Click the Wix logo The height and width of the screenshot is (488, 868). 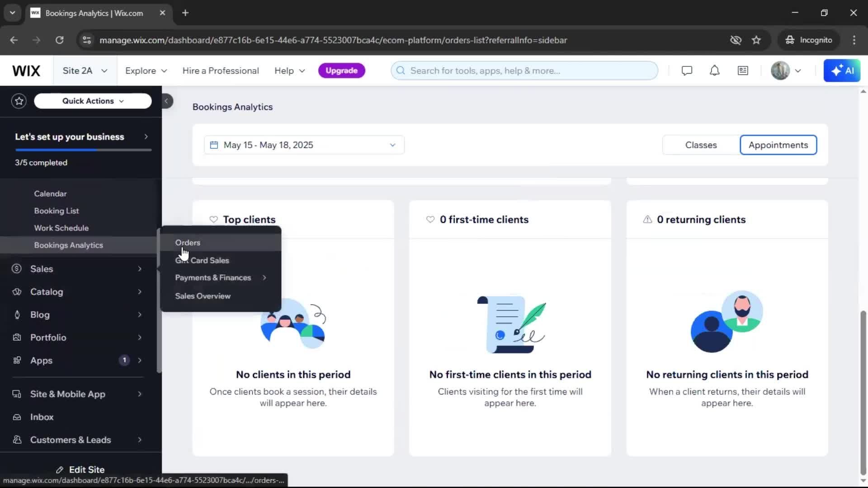click(x=26, y=71)
